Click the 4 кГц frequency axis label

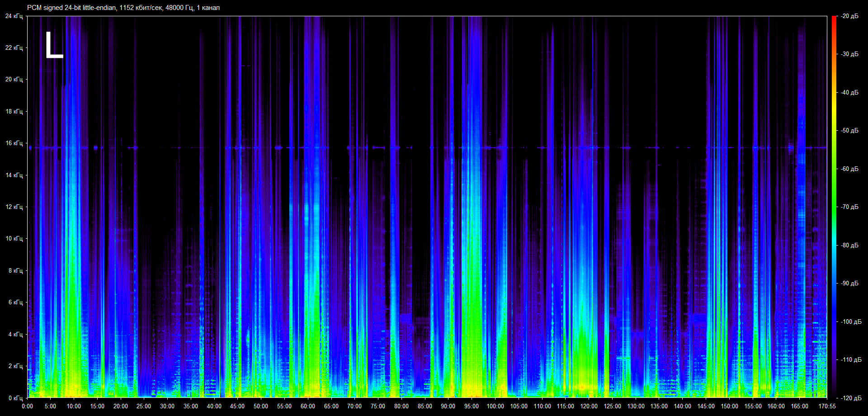pos(15,335)
